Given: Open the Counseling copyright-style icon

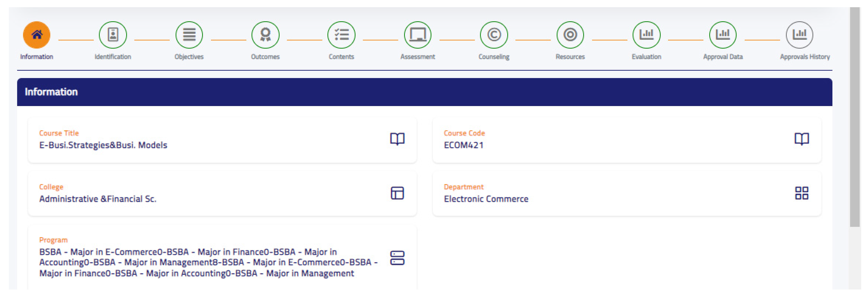Looking at the screenshot, I should coord(494,35).
